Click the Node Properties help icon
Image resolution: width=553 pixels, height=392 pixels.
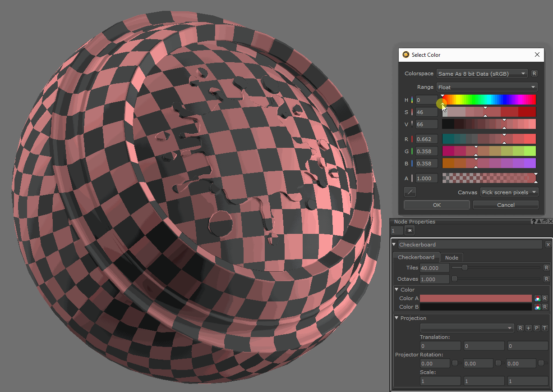click(534, 222)
